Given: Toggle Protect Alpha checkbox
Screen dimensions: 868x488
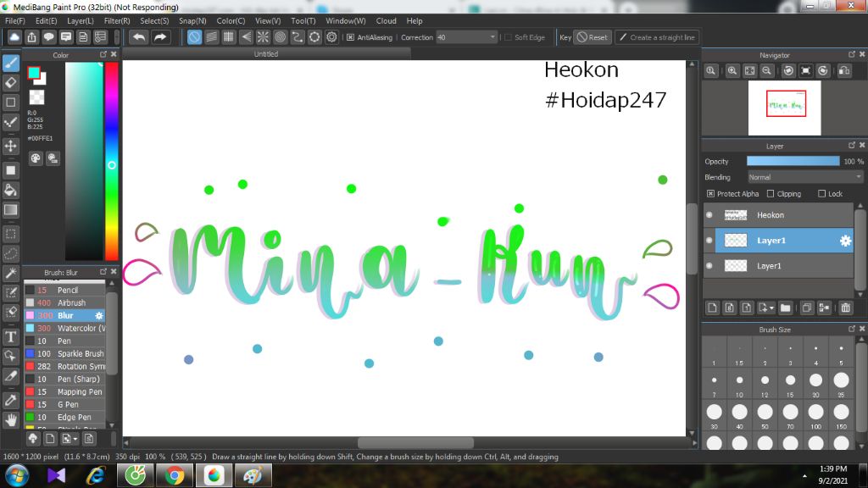Looking at the screenshot, I should 711,194.
